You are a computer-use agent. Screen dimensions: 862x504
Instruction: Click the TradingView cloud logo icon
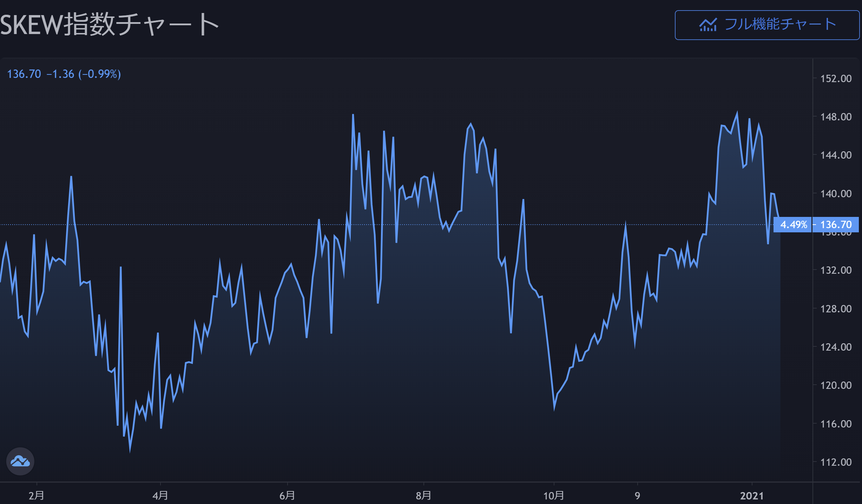pyautogui.click(x=20, y=461)
